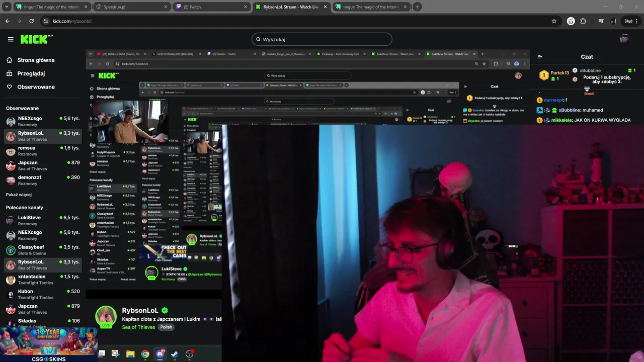Open Kubon recommended channel
This screenshot has width=644, height=362.
(42, 294)
